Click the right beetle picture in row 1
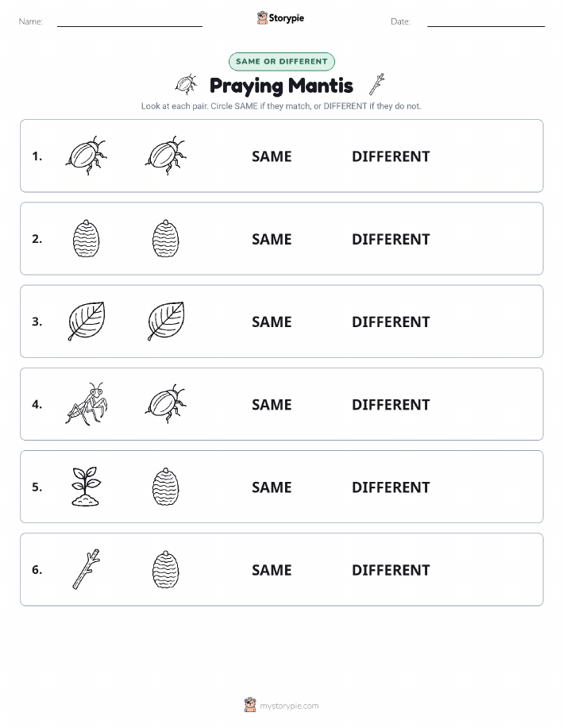Screen dimensions: 563x728 (x=166, y=156)
